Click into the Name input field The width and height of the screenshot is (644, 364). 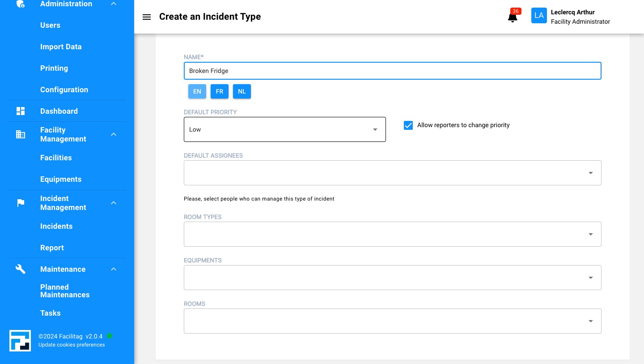[392, 71]
